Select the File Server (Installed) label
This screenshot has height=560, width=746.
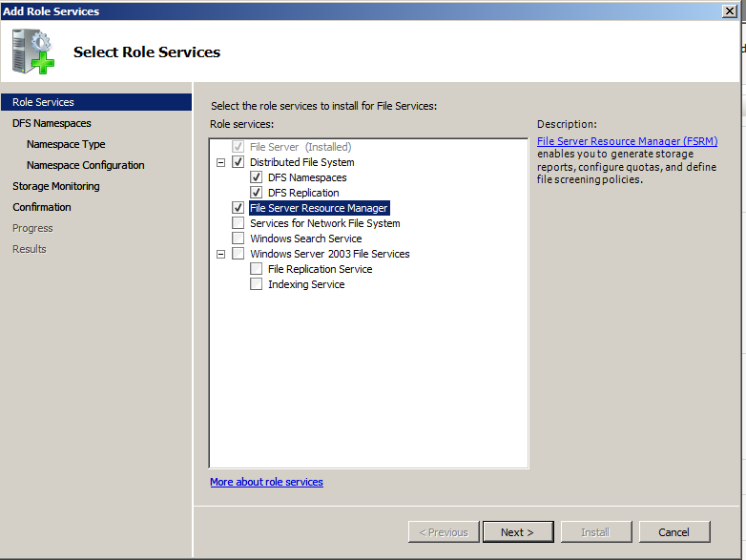(x=300, y=147)
